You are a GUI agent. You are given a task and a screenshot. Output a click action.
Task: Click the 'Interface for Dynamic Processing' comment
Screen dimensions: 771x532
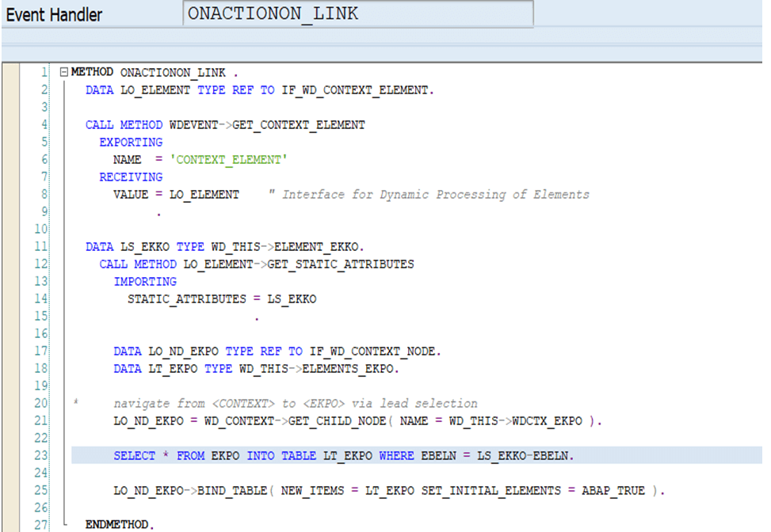(429, 195)
